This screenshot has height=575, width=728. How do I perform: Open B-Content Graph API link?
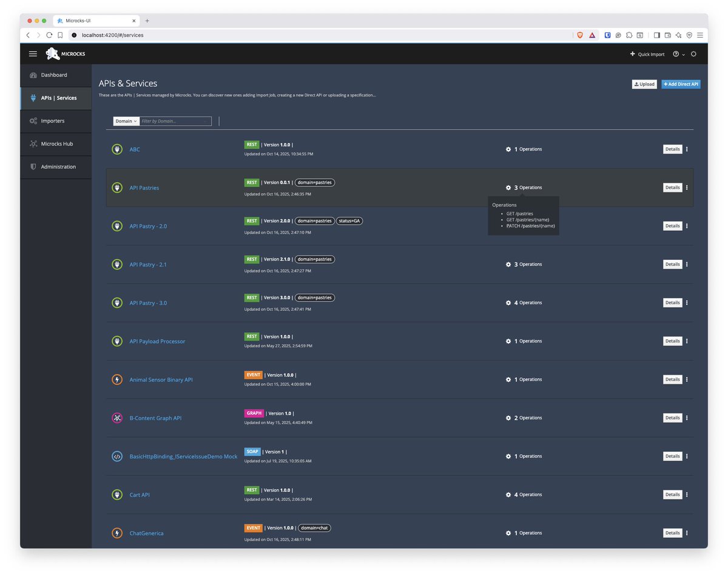point(155,418)
